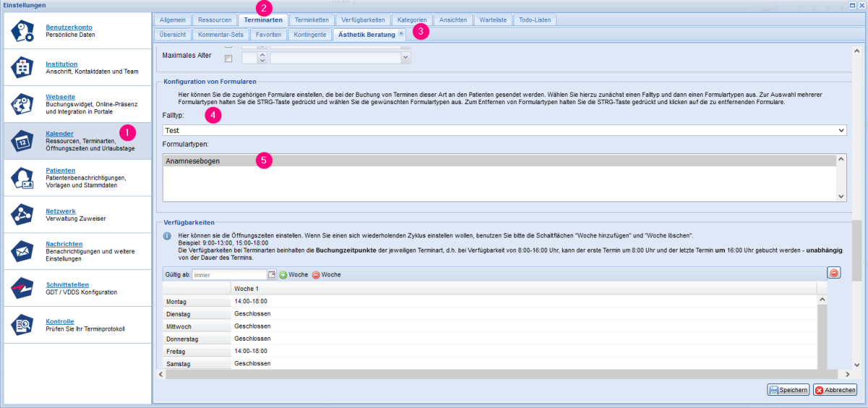Expand the Falltyp dropdown showing Test
This screenshot has height=408, width=868.
[841, 130]
